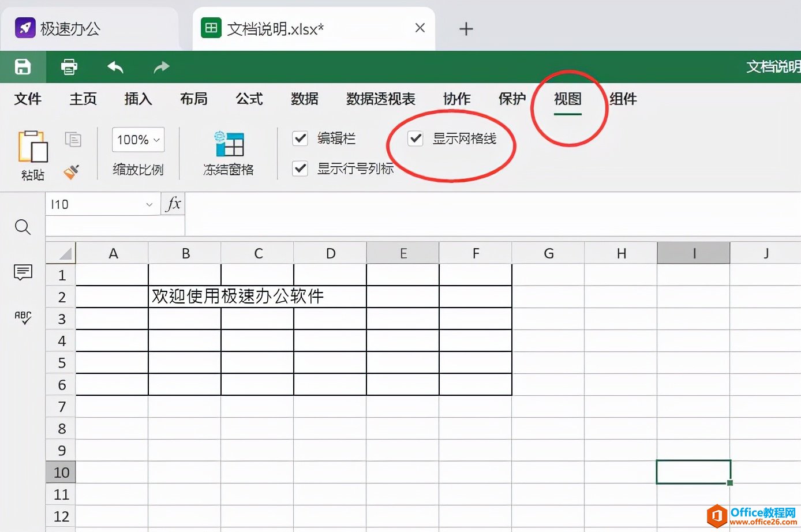The image size is (801, 532).
Task: Open the search magnifier in the sidebar
Action: (22, 227)
